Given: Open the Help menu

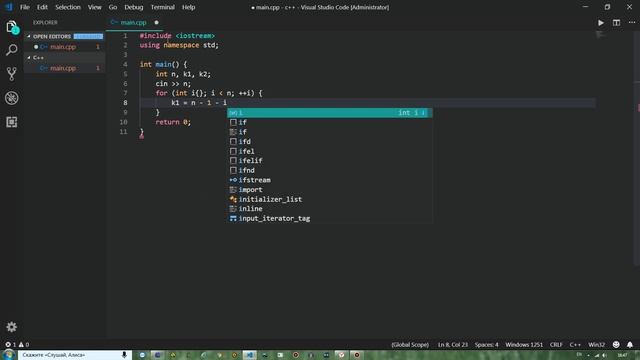Looking at the screenshot, I should [x=188, y=7].
